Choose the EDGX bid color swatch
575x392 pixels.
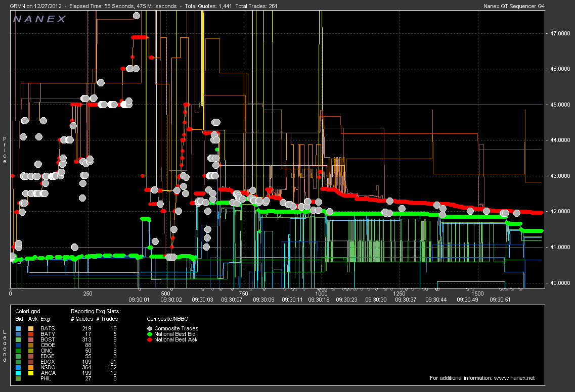pyautogui.click(x=19, y=362)
